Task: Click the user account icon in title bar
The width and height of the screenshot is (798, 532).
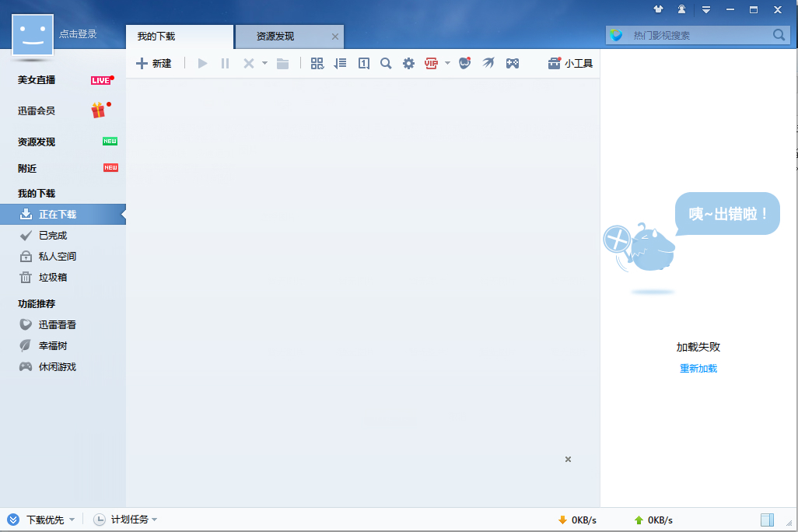Action: pos(681,10)
